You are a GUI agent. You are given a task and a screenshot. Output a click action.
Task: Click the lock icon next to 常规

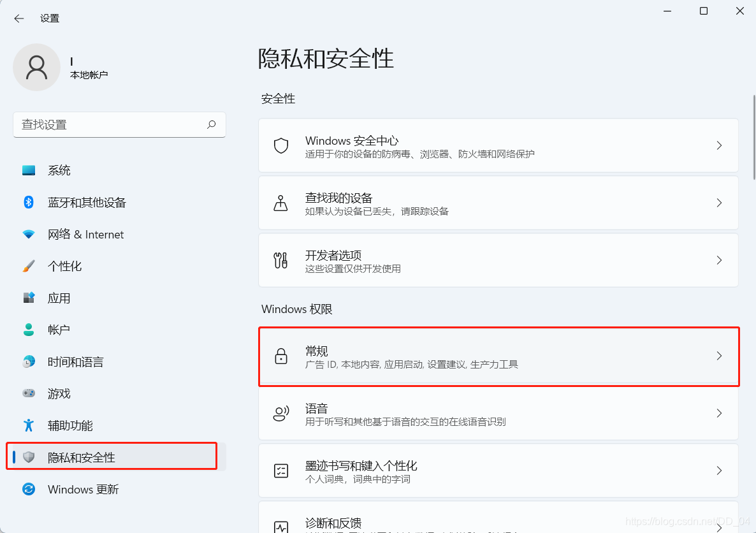[281, 356]
